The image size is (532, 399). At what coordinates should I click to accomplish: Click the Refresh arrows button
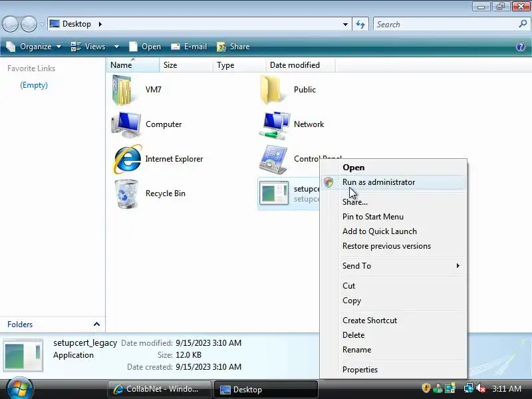pos(360,24)
